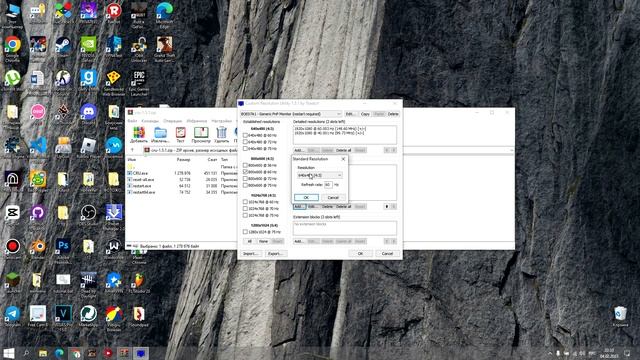Open Discord desktop shortcut

(89, 111)
